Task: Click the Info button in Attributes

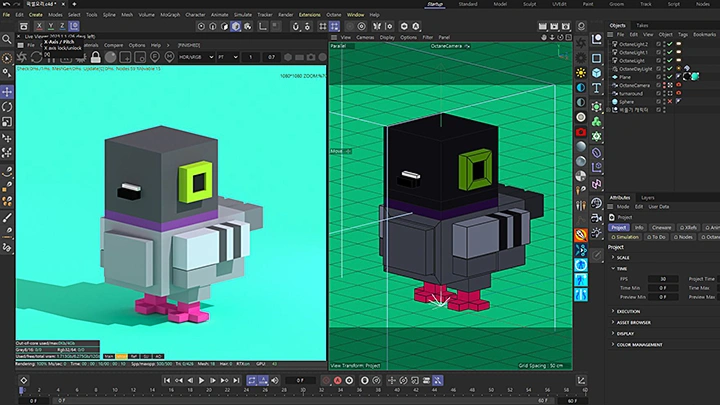Action: pyautogui.click(x=639, y=227)
